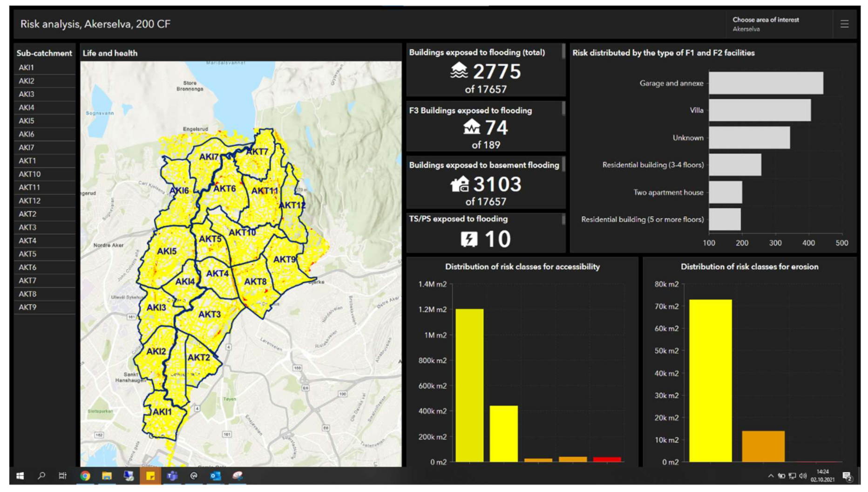
Task: Click the flooded buildings icon beside 2775
Action: tap(459, 71)
